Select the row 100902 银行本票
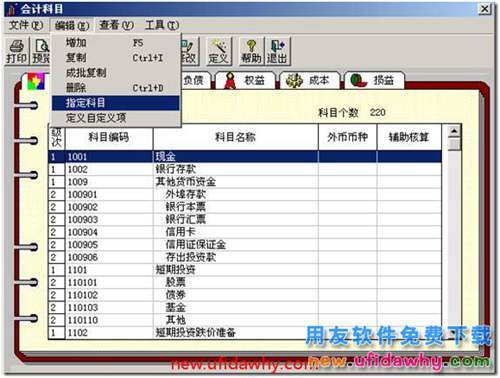 tap(245, 207)
